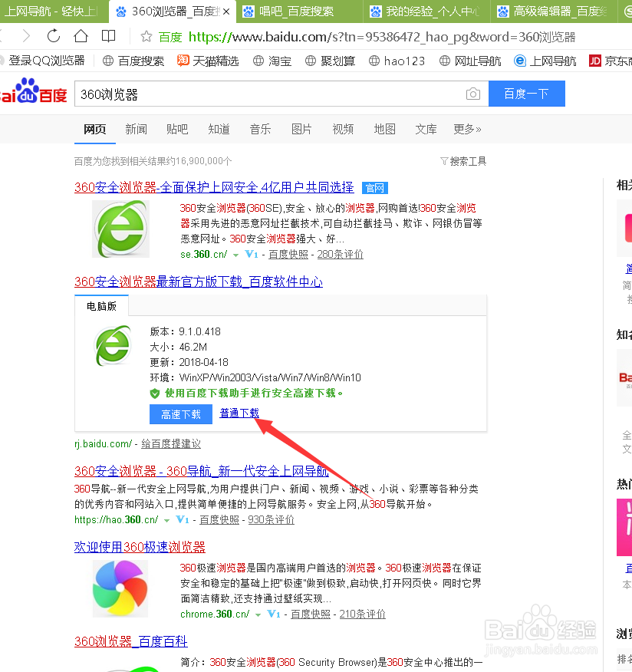The height and width of the screenshot is (672, 632).
Task: Click V1 badge next to hao.360.cn
Action: (183, 519)
